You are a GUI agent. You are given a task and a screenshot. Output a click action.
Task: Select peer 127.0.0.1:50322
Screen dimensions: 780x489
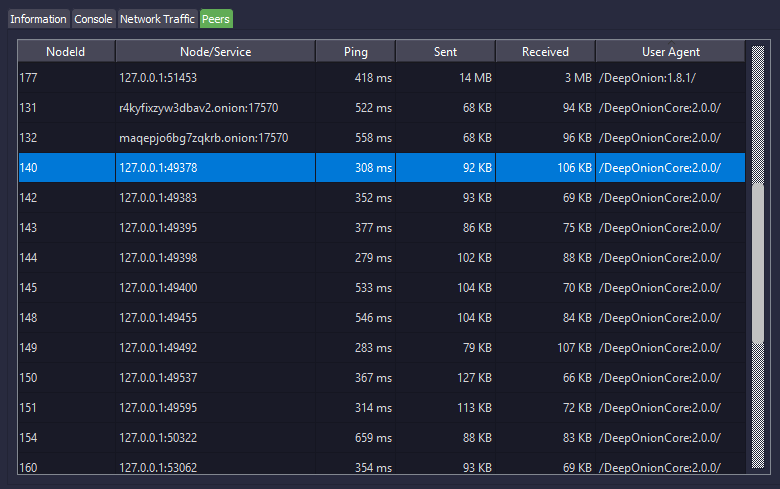[x=382, y=438]
